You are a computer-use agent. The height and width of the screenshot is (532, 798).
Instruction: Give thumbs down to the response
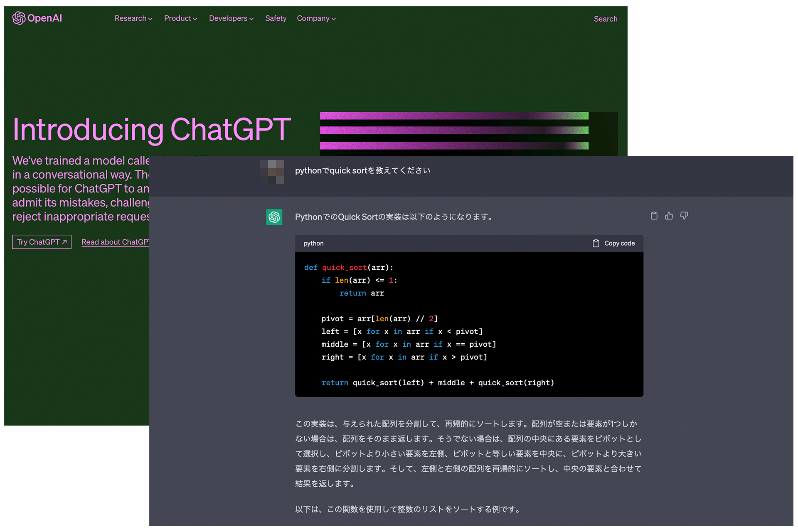coord(684,216)
